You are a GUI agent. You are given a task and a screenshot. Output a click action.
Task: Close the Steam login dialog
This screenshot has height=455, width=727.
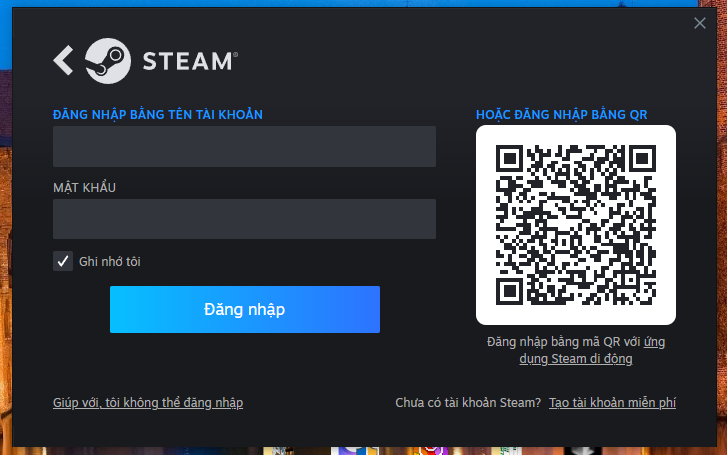click(x=700, y=23)
